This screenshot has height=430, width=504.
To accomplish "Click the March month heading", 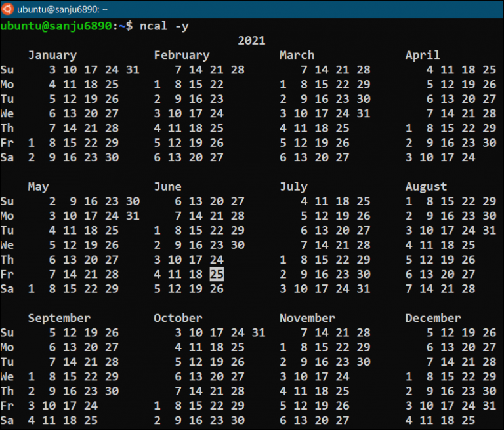I will click(x=297, y=55).
